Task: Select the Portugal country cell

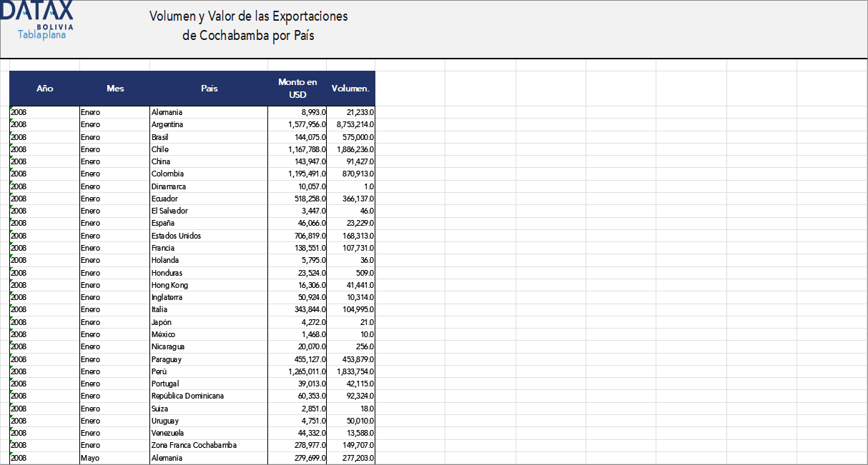Action: coord(209,384)
